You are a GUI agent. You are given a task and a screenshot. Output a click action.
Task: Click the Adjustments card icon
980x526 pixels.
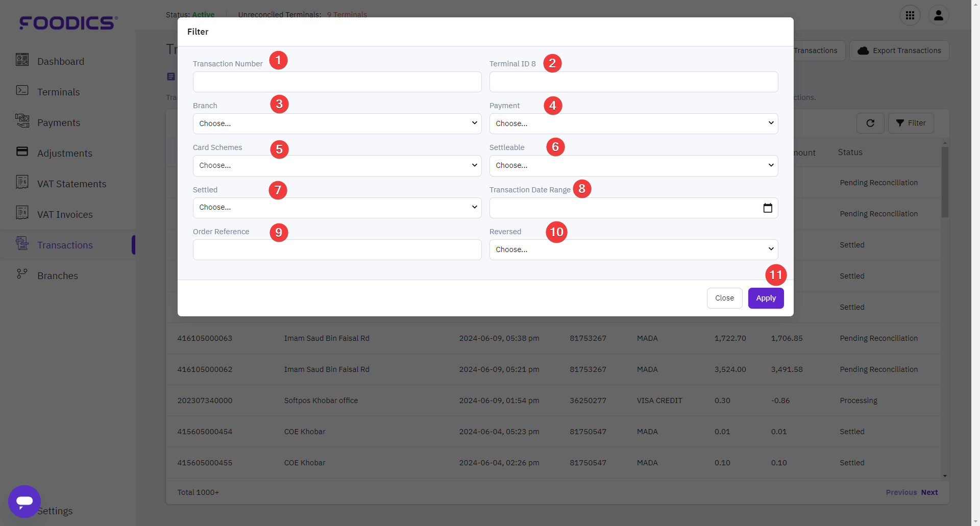click(22, 152)
